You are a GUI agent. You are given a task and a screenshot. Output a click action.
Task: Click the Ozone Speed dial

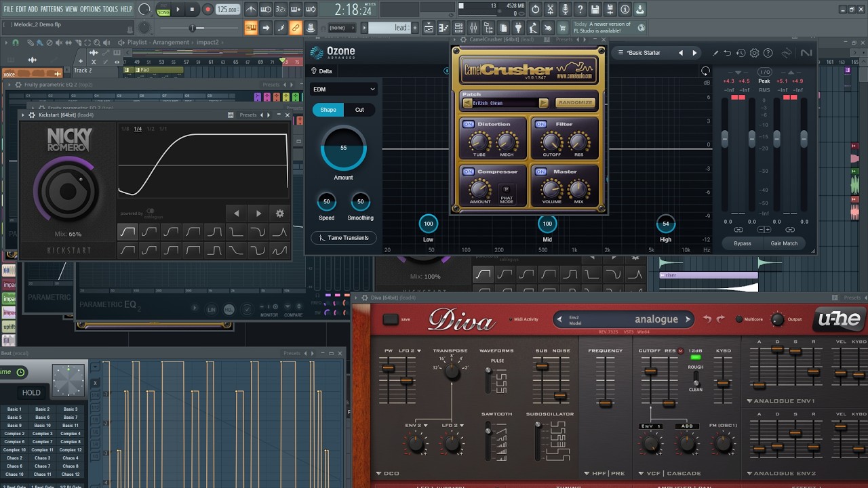click(326, 201)
